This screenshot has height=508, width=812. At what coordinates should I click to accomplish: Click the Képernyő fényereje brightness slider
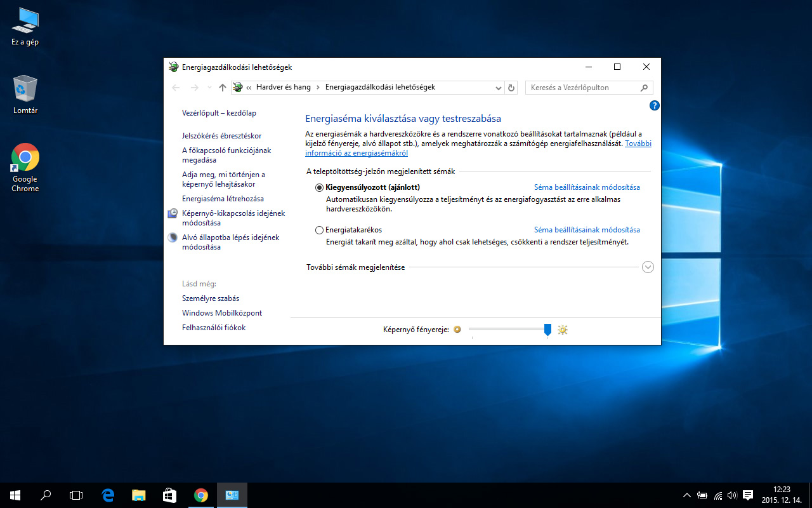pos(507,330)
